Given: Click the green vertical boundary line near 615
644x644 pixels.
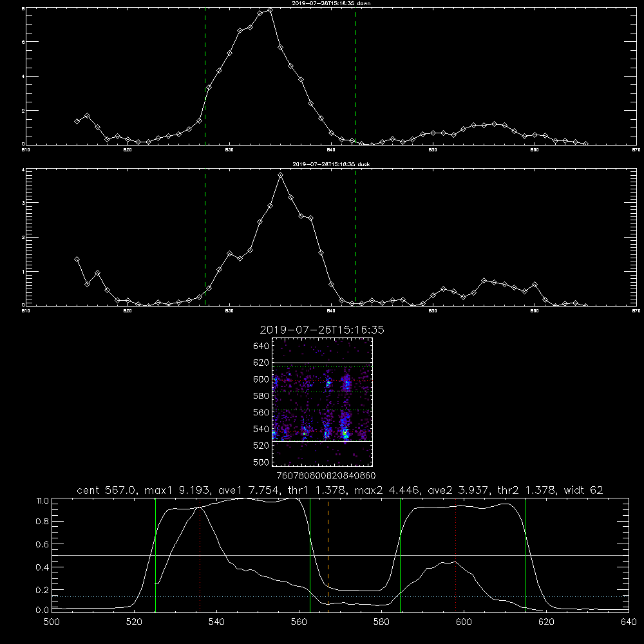Looking at the screenshot, I should [x=526, y=555].
